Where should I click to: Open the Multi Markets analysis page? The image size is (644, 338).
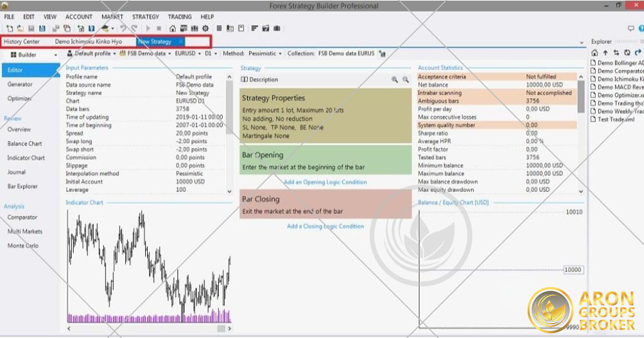click(x=25, y=232)
